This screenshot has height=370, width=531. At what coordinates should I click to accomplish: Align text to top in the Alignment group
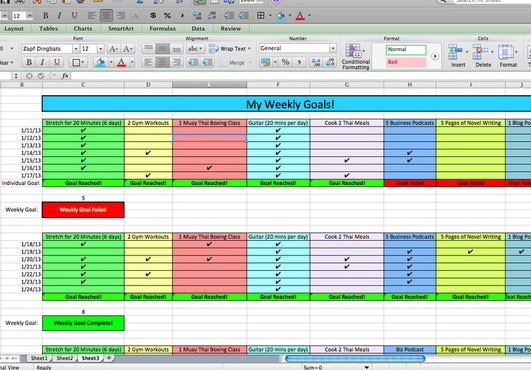148,49
